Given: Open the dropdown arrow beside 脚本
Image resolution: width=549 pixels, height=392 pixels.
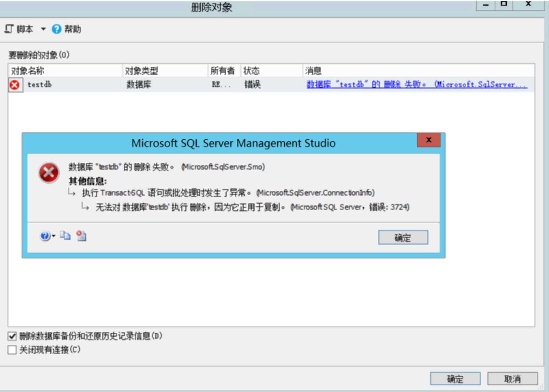Looking at the screenshot, I should pyautogui.click(x=43, y=29).
